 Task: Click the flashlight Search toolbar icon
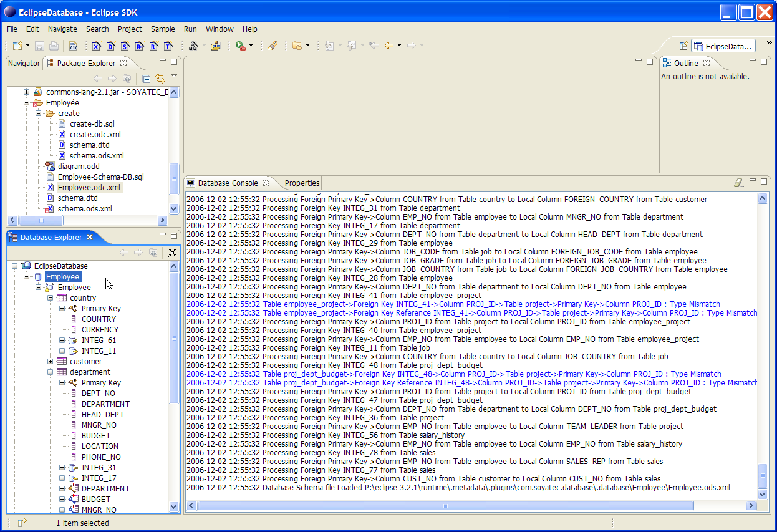pos(273,46)
